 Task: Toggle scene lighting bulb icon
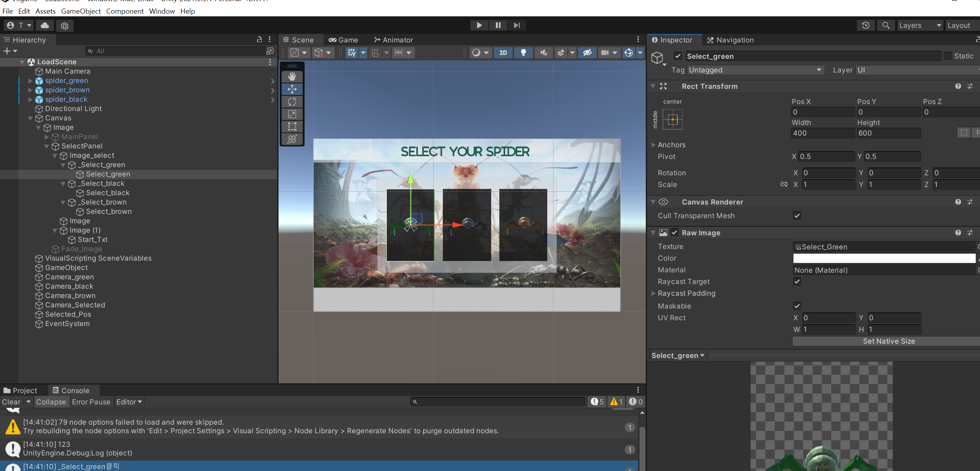523,53
